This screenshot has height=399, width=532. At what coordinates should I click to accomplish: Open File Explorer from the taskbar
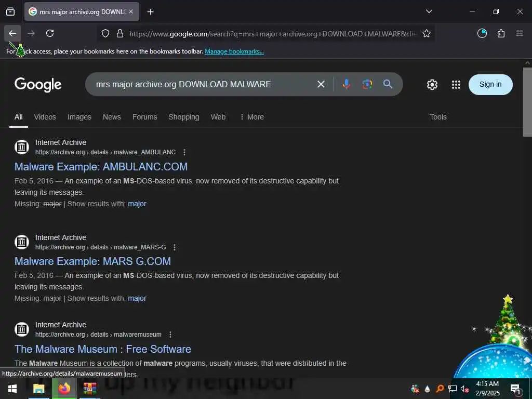coord(38,389)
